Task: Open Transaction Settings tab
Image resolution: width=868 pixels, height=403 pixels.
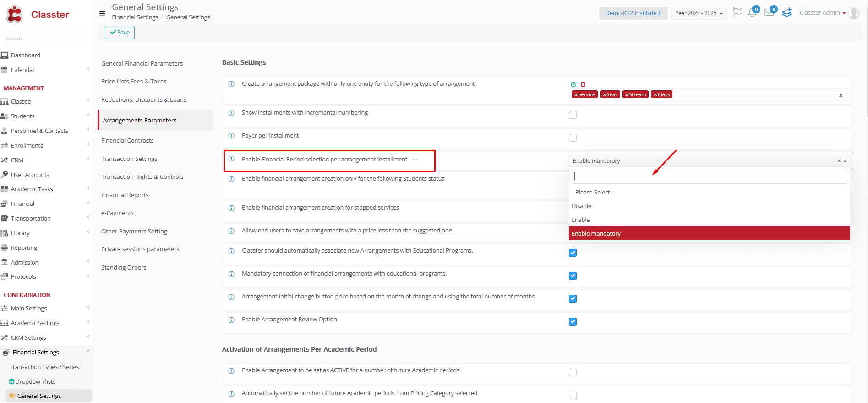Action: click(x=129, y=159)
